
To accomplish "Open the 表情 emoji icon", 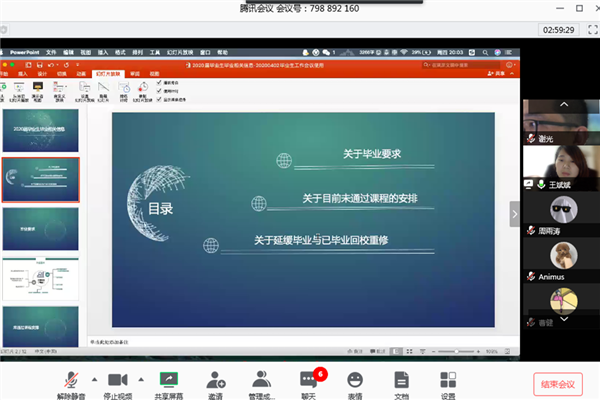I will 355,380.
